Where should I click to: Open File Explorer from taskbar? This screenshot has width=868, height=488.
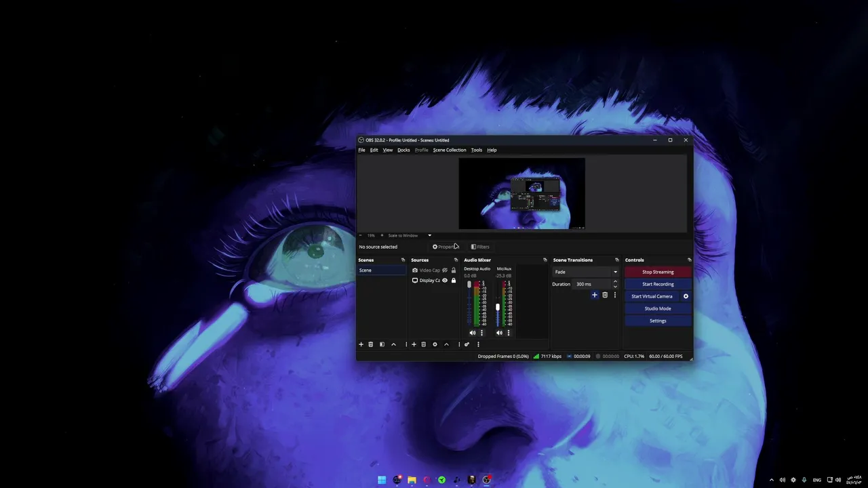[412, 480]
